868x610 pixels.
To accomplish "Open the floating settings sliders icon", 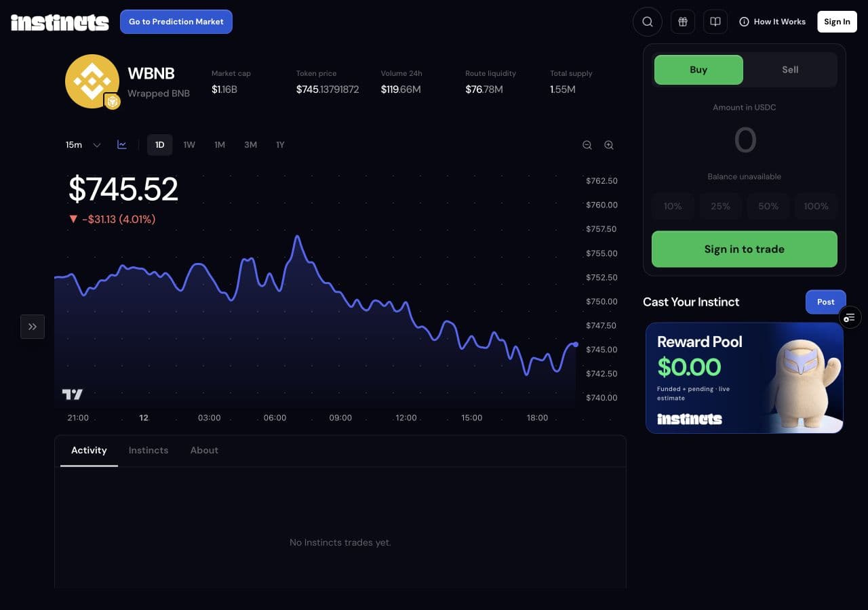I will pos(850,317).
